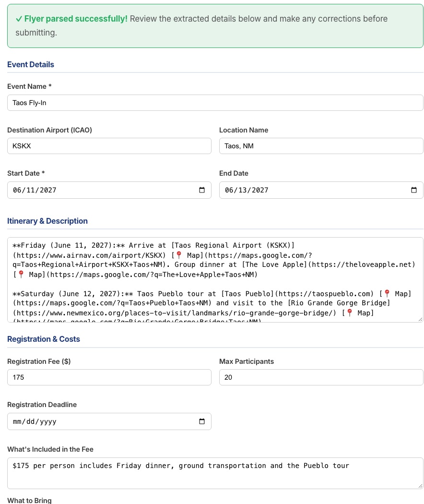Grab the What's Included textarea resize handle
Viewport: 424px width, 504px height.
421,486
